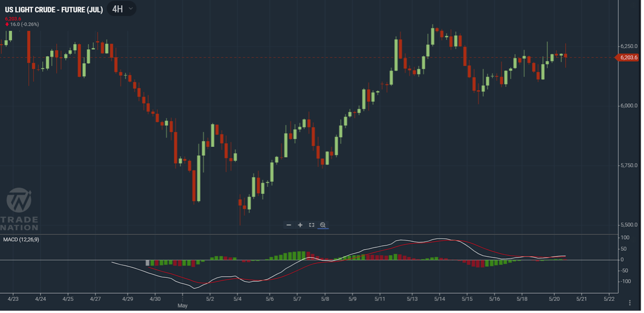Screen dimensions: 644x313
Task: Click the 6,000.0 price axis label
Action: pos(629,106)
